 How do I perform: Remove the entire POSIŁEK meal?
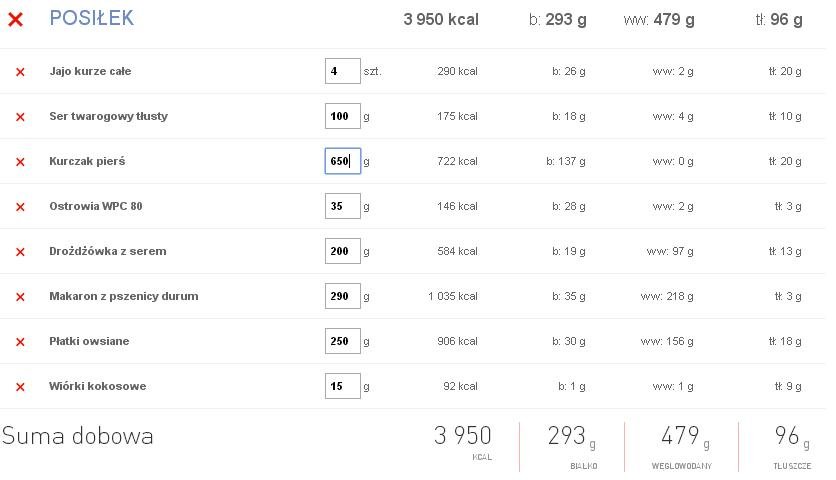tap(15, 19)
